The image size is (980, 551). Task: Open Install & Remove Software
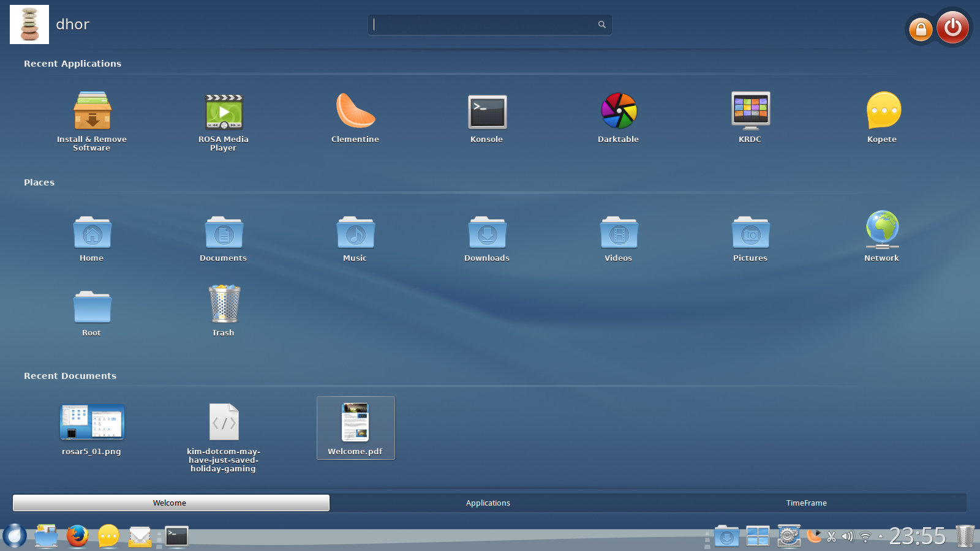coord(92,121)
